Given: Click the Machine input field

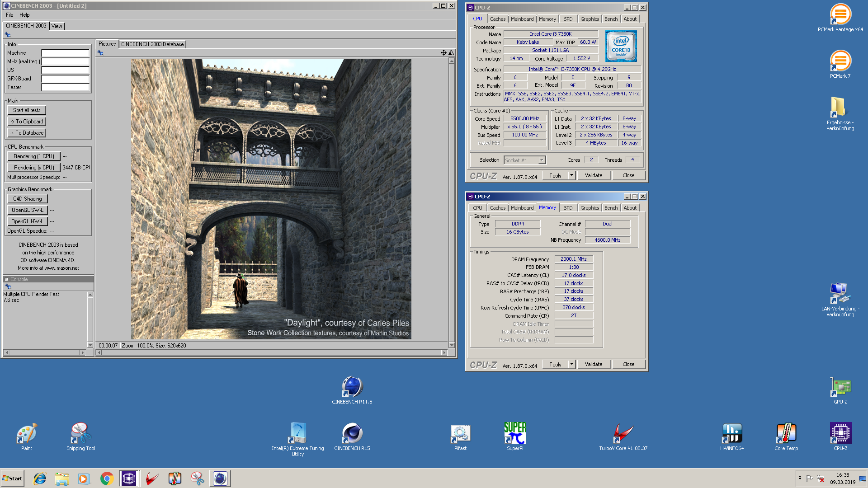Looking at the screenshot, I should 66,53.
